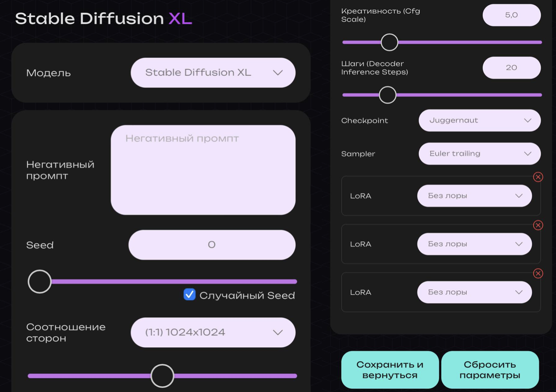Expand the third LoRA Без лоры dropdown

pos(474,292)
